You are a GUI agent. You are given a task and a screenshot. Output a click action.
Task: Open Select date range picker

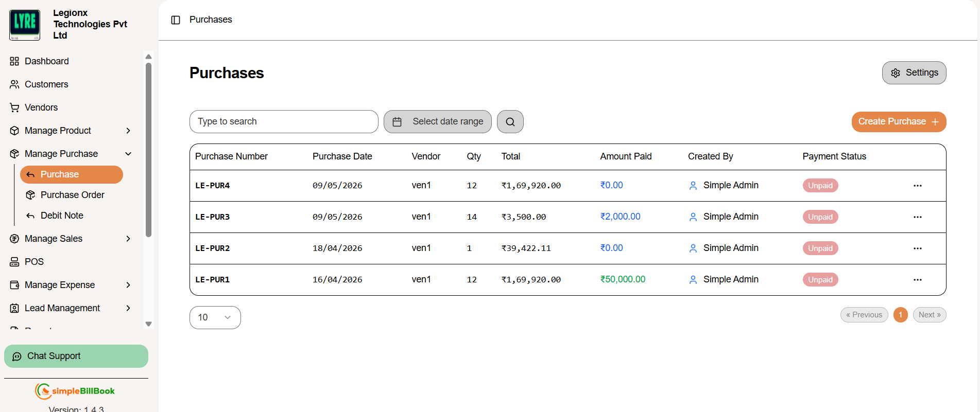click(438, 121)
